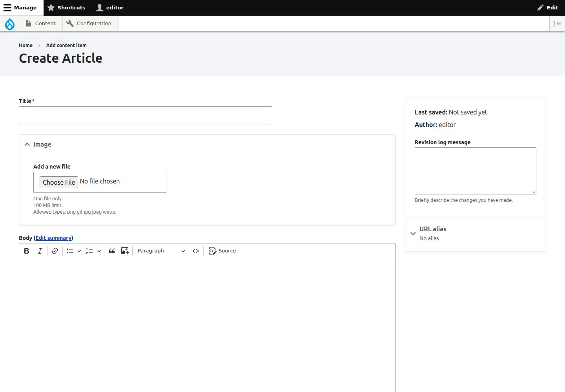Click the 'Last saved: Not saved yet' text
Viewport: 565px width, 392px height.
pyautogui.click(x=451, y=112)
